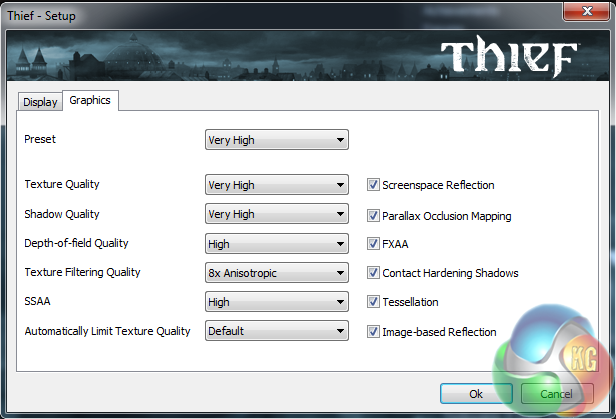Switch to the Display tab
Image resolution: width=616 pixels, height=419 pixels.
[x=40, y=102]
